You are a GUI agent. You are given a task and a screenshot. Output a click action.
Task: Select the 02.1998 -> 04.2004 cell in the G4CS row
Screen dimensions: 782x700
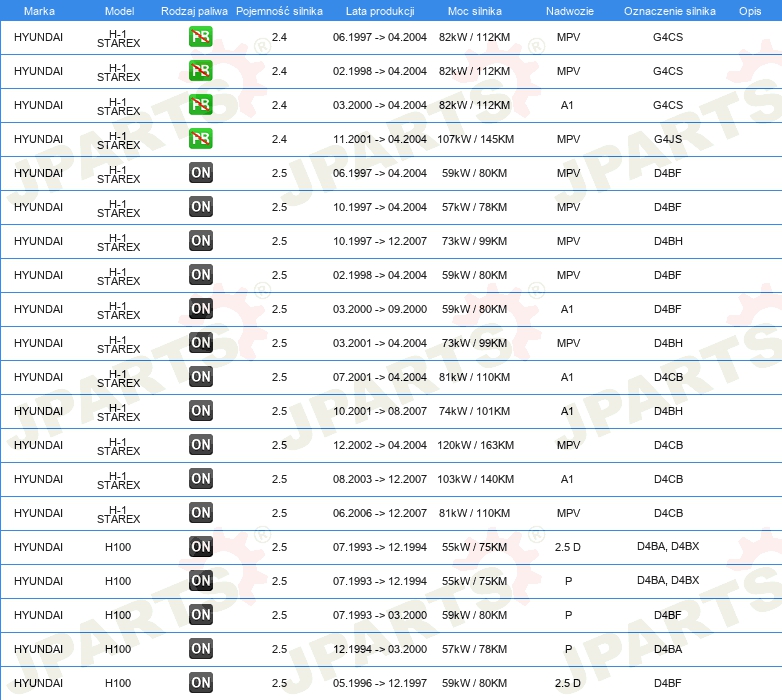(x=380, y=71)
